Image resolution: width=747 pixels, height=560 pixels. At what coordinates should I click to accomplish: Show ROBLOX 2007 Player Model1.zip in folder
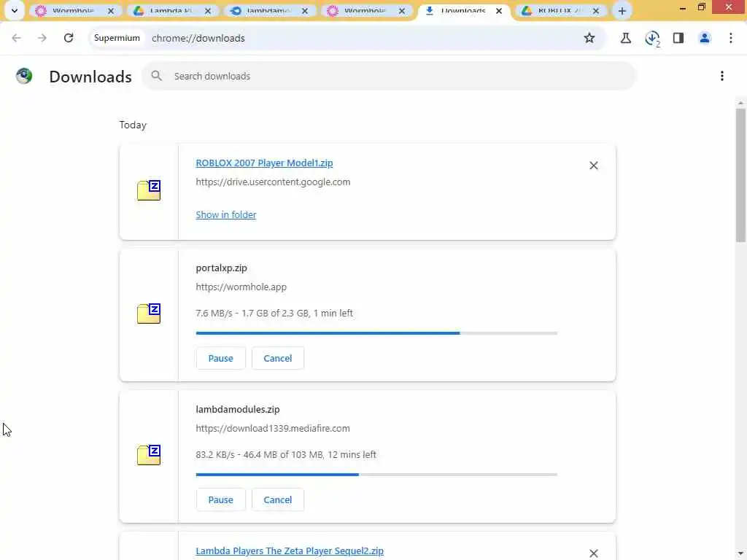click(226, 215)
